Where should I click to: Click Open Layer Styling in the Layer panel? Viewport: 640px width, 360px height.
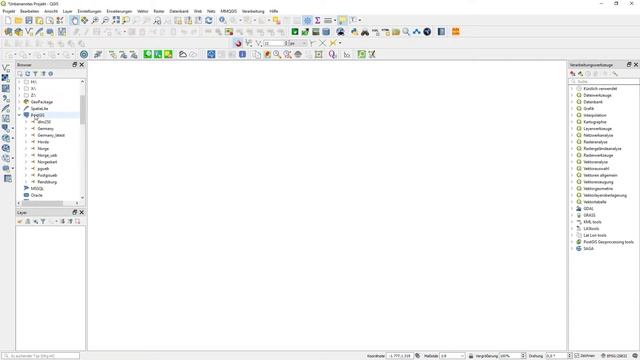click(20, 221)
